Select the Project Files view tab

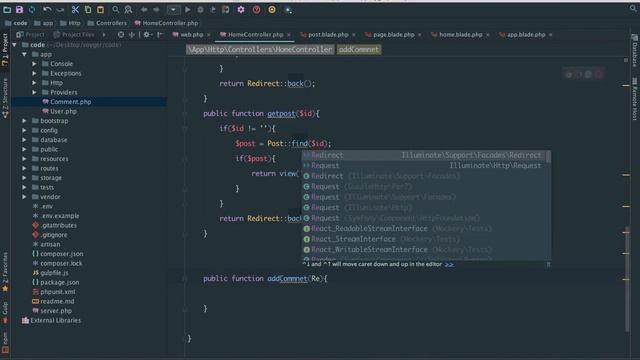74,35
